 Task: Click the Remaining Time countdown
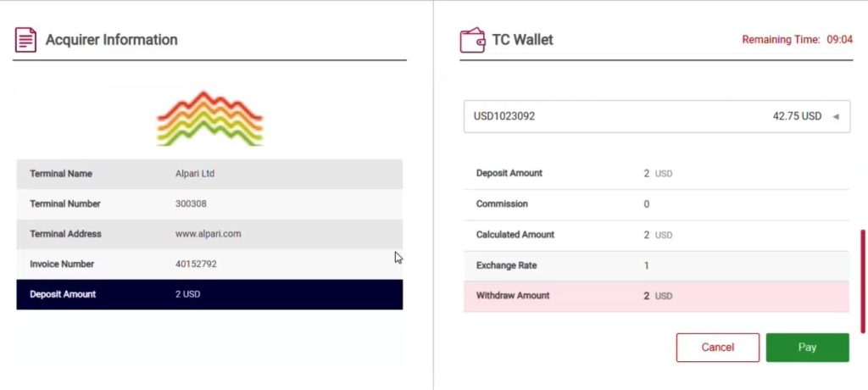[797, 40]
